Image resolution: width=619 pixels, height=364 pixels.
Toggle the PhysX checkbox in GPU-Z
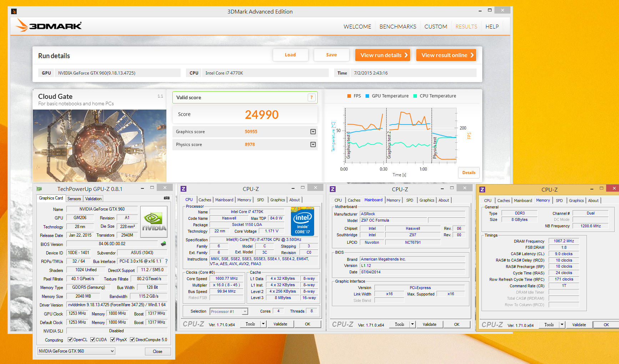[113, 340]
